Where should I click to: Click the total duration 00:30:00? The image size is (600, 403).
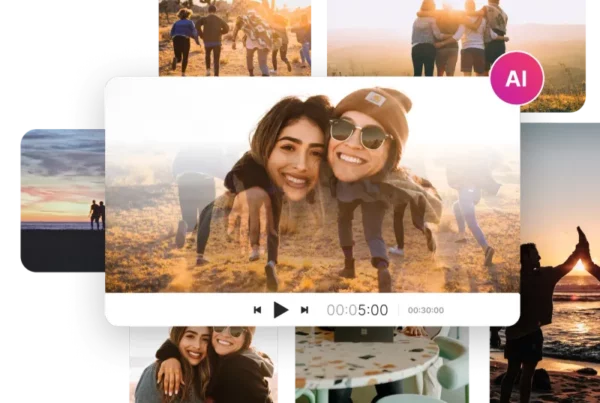pos(426,310)
